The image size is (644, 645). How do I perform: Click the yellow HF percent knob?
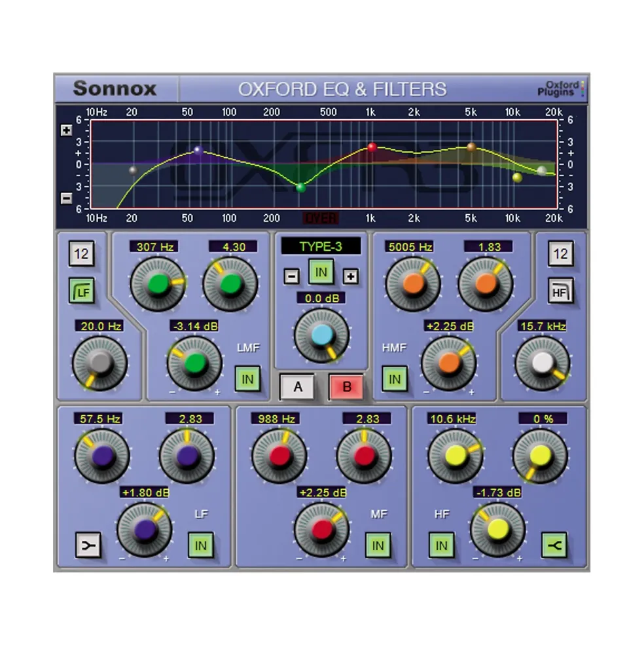541,456
